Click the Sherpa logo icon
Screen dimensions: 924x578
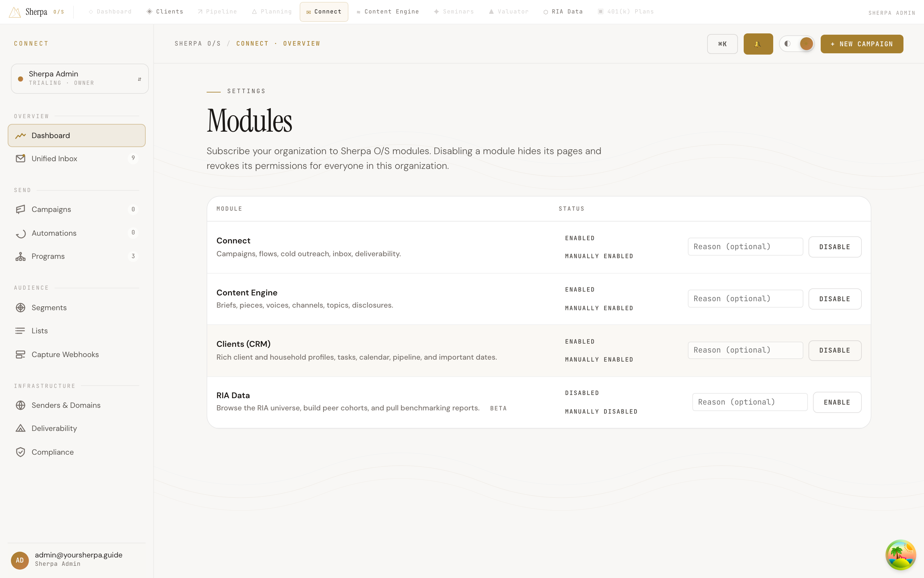click(15, 12)
